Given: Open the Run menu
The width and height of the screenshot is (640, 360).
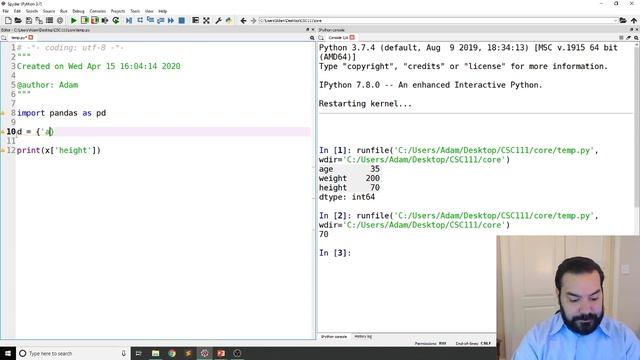Looking at the screenshot, I should 63,11.
